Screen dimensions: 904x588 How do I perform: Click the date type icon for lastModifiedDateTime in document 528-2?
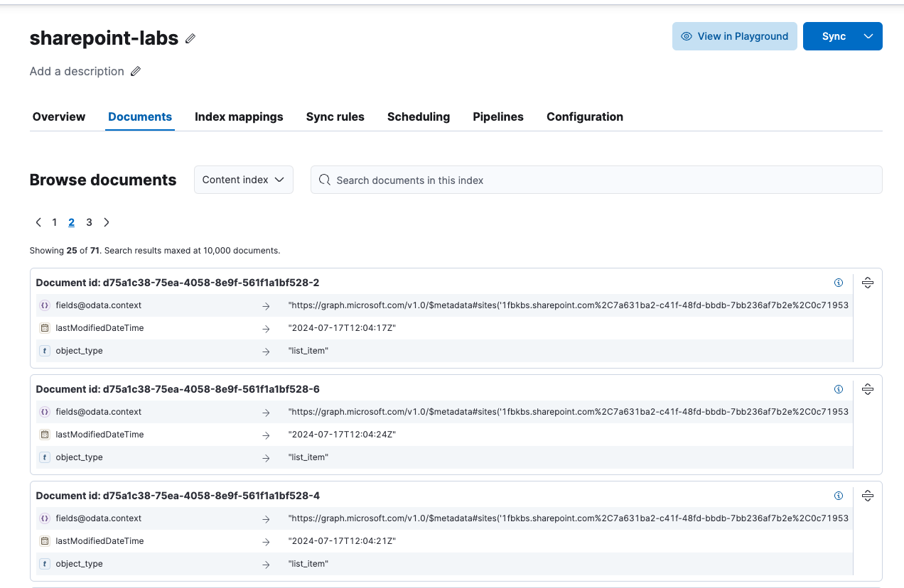pyautogui.click(x=45, y=328)
